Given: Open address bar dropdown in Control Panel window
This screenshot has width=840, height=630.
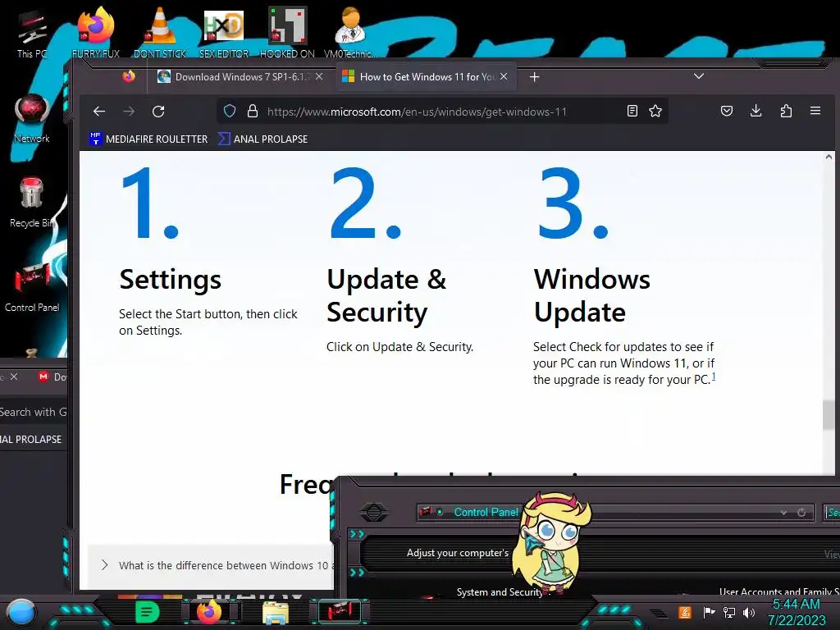Looking at the screenshot, I should (783, 513).
